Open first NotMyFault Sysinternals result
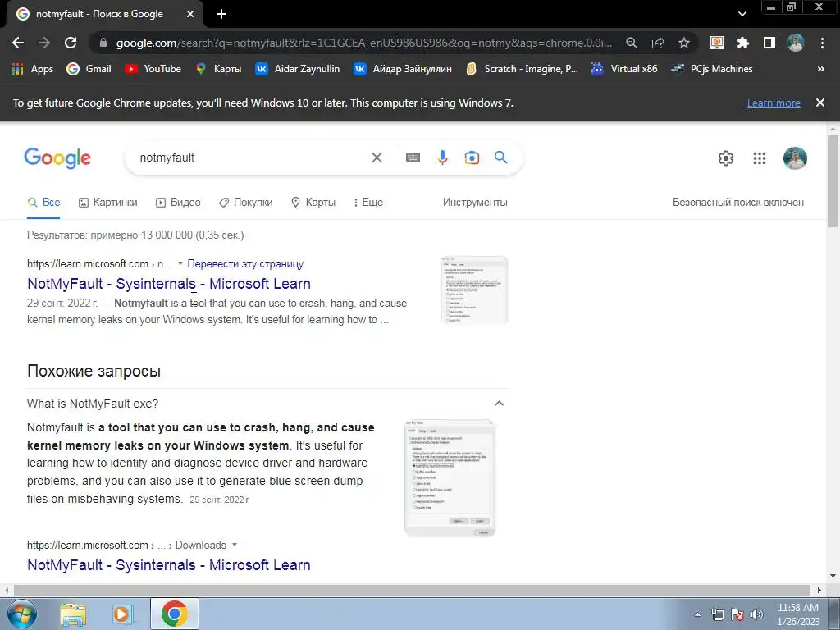This screenshot has width=840, height=630. 169,283
